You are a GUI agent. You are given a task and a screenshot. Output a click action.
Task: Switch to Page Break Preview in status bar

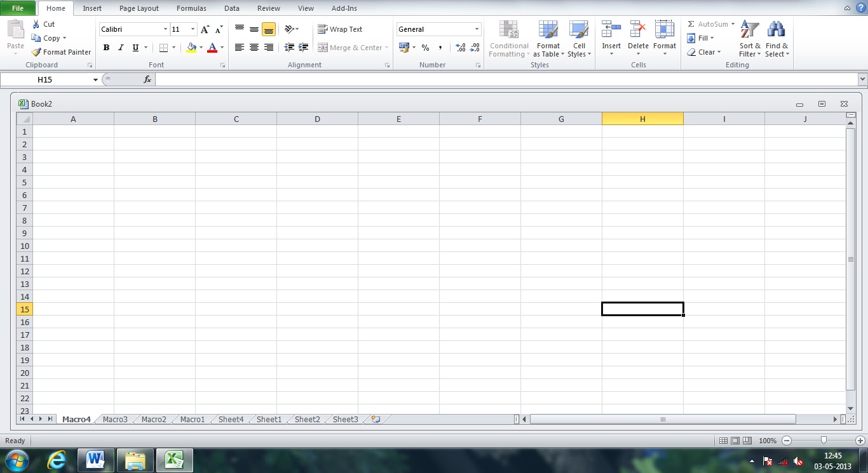(x=747, y=441)
